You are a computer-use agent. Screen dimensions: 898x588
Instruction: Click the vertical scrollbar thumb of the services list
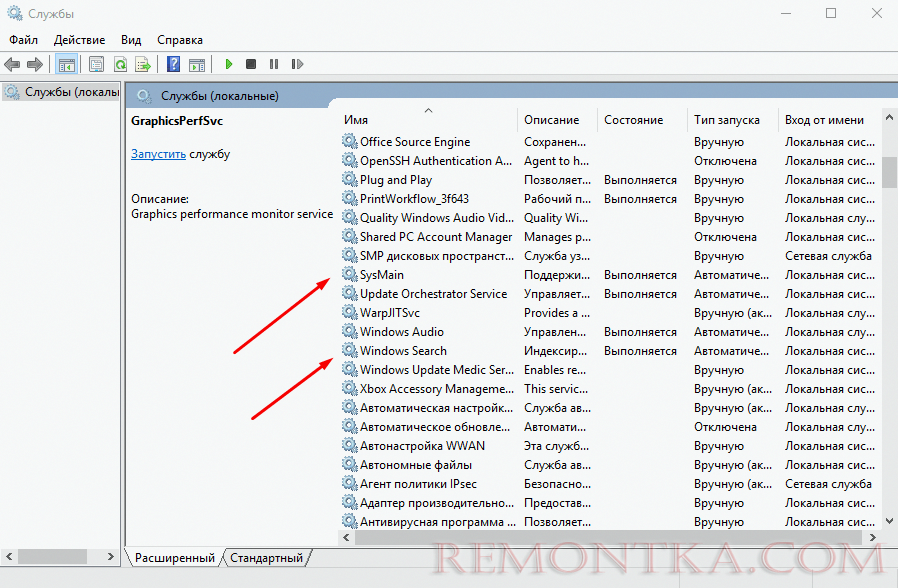(x=889, y=172)
